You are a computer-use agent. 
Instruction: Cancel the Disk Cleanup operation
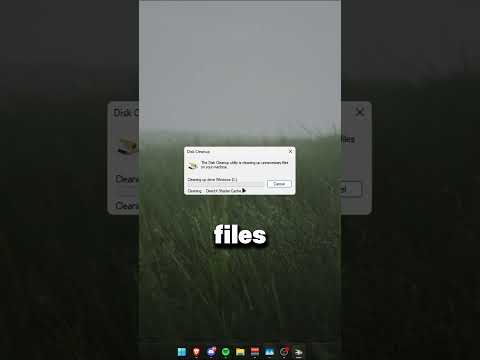279,184
